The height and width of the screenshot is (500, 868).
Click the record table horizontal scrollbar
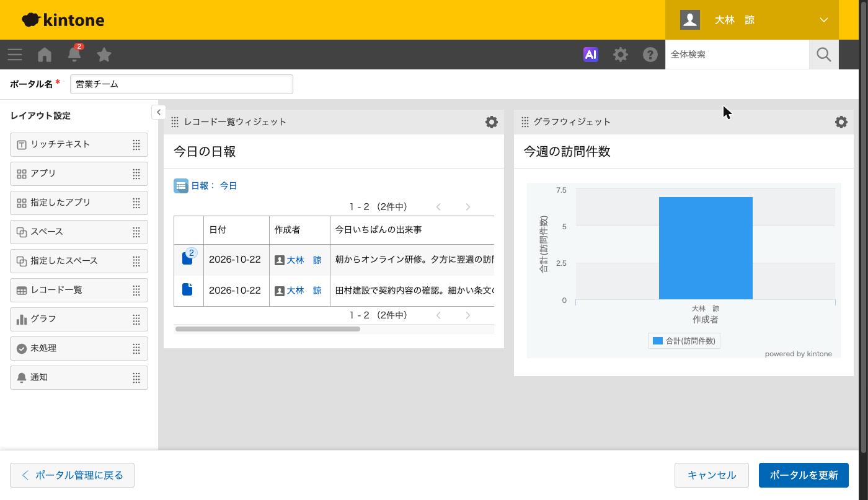tap(268, 329)
